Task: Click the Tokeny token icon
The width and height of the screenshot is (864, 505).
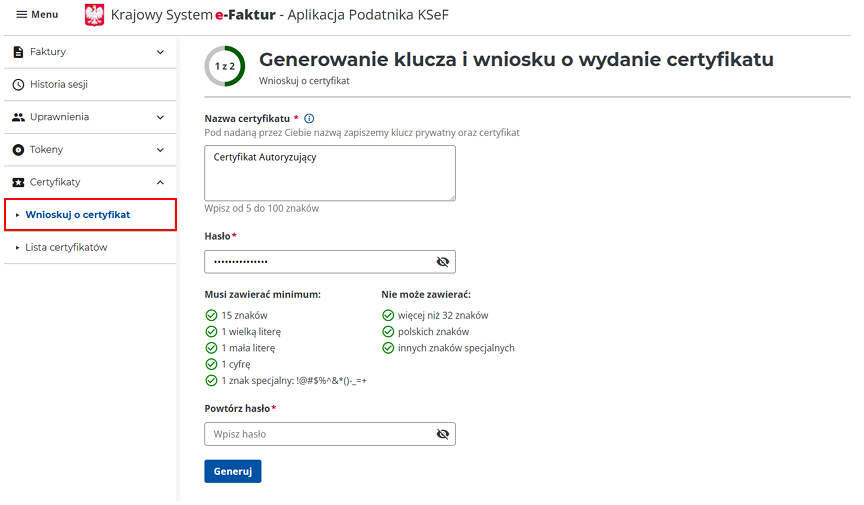Action: pyautogui.click(x=18, y=150)
